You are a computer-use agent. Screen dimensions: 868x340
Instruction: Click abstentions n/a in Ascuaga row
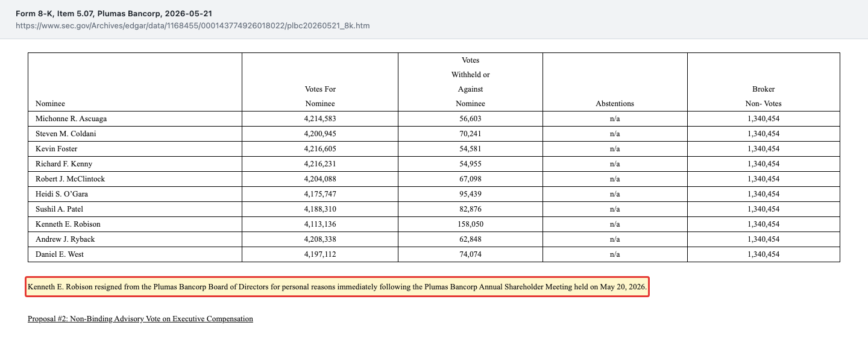615,119
